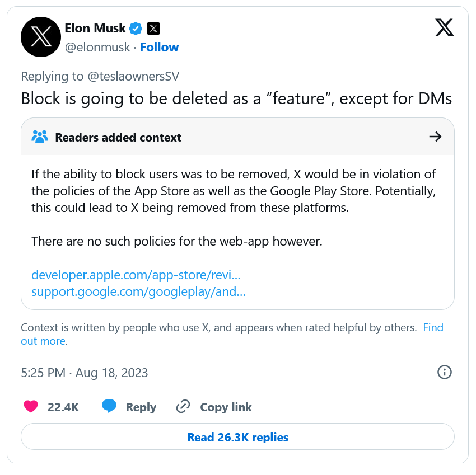The width and height of the screenshot is (476, 475).
Task: Click the 5:25 PM Aug 18, 2023 timestamp
Action: pyautogui.click(x=85, y=373)
